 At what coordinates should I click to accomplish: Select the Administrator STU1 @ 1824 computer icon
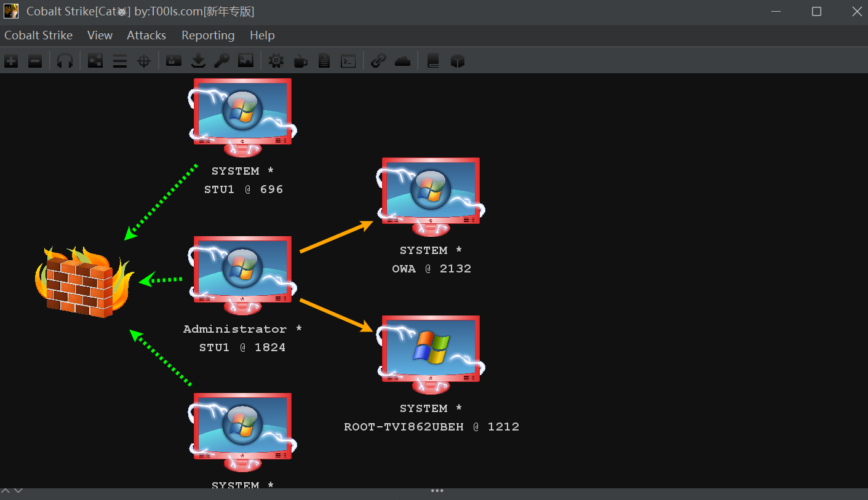click(242, 275)
